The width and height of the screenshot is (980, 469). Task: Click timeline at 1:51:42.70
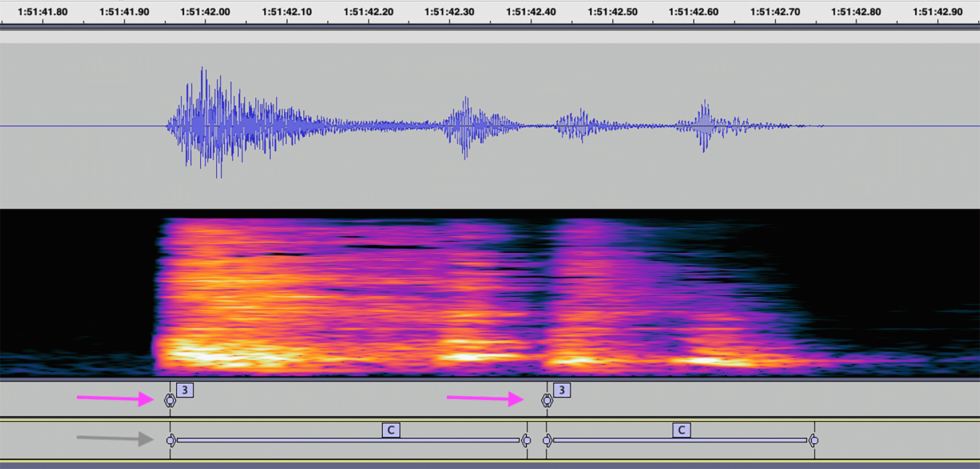775,12
